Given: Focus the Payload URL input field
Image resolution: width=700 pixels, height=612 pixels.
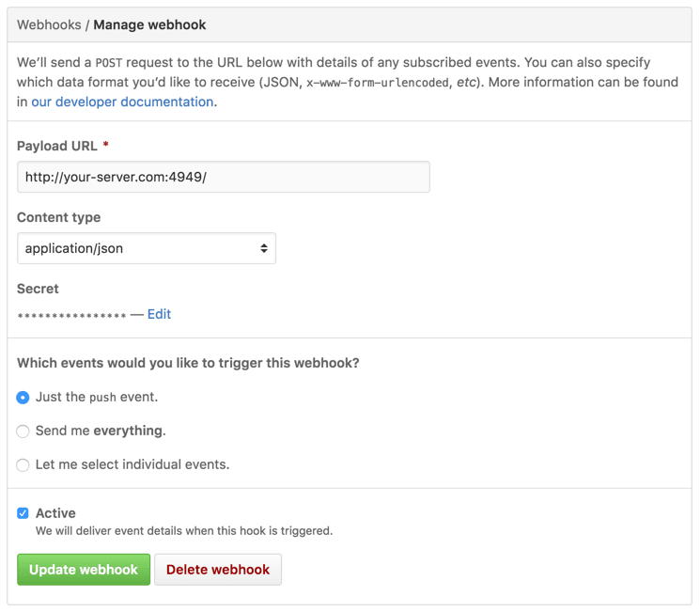Looking at the screenshot, I should 224,177.
